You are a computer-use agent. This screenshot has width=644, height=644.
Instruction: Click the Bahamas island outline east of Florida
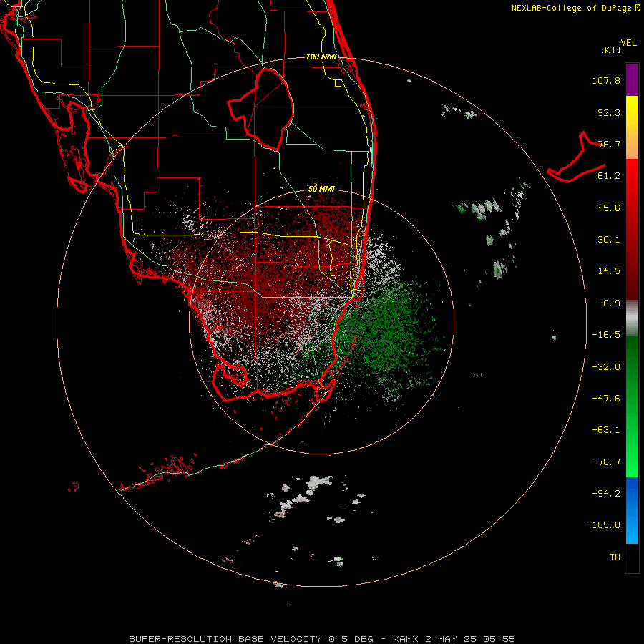coord(576,158)
